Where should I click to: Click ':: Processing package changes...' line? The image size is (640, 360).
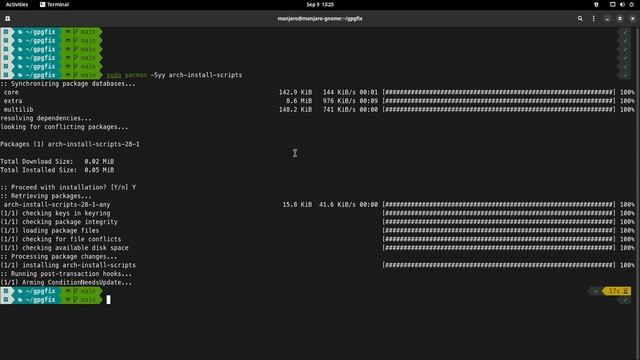[x=58, y=256]
